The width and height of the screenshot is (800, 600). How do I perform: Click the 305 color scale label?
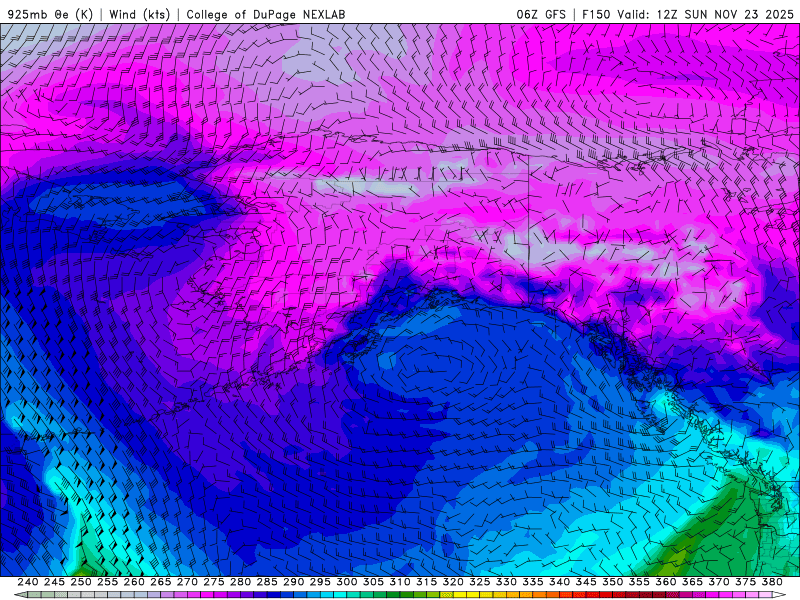pos(373,582)
